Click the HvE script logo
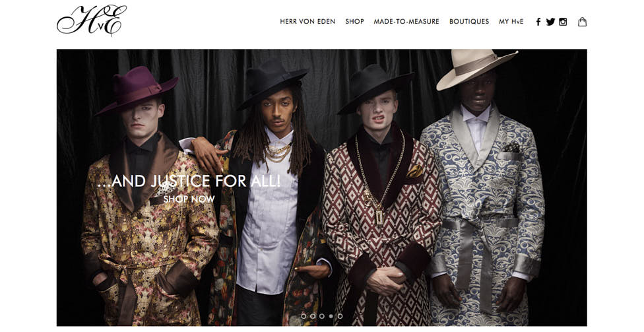This screenshot has width=644, height=332. (92, 20)
